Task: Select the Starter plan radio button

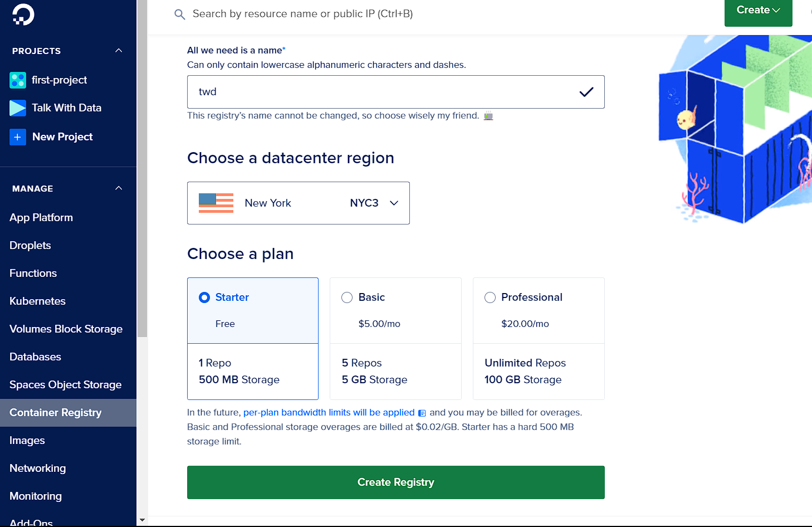Action: [x=204, y=297]
